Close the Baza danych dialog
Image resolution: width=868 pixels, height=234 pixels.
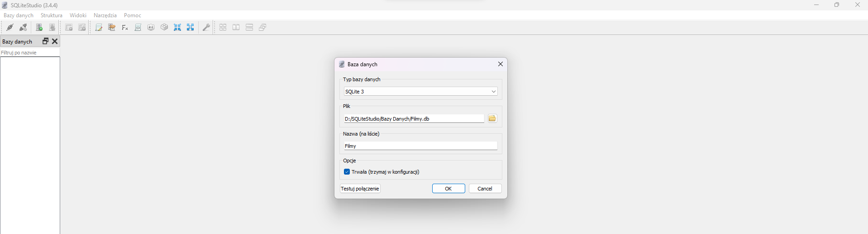(x=501, y=64)
